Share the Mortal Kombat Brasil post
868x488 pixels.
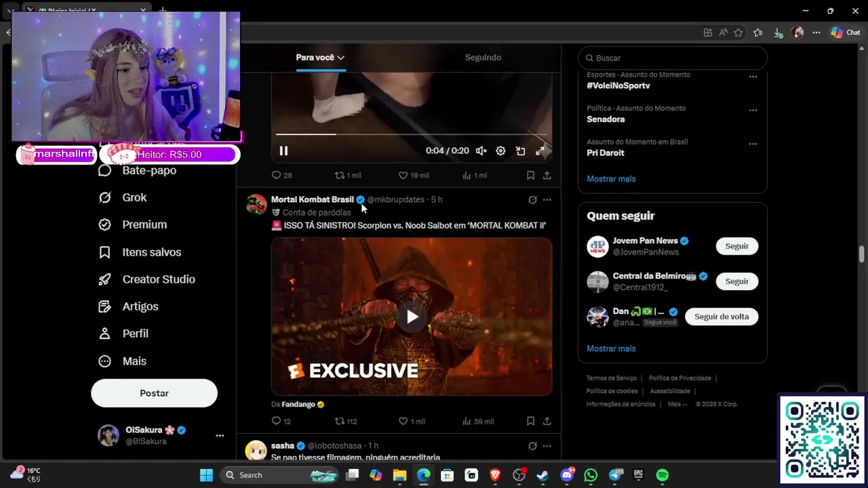coord(547,421)
